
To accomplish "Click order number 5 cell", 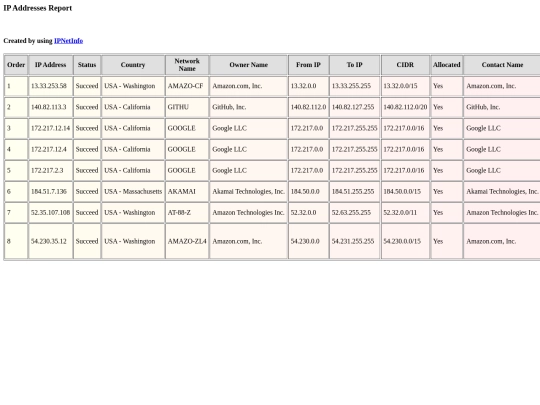I will coord(16,170).
